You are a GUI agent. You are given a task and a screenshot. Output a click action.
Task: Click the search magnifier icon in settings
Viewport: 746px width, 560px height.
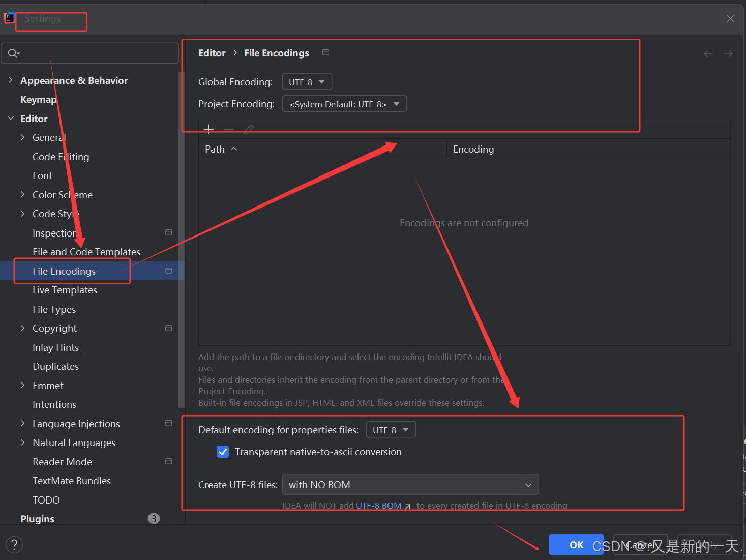point(13,53)
